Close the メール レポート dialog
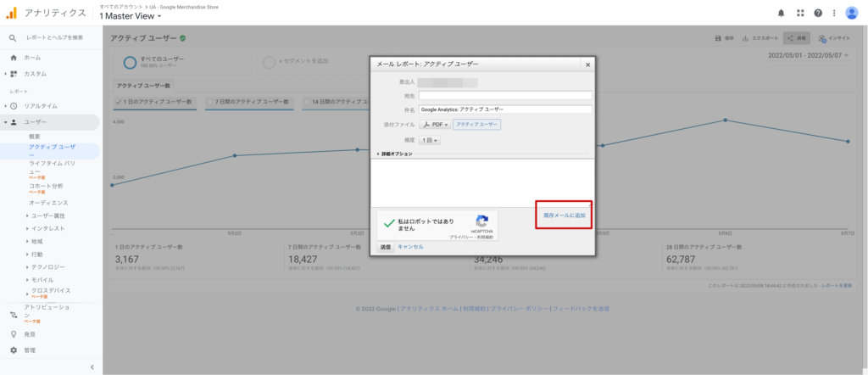Viewport: 868px width, 375px height. coord(587,64)
